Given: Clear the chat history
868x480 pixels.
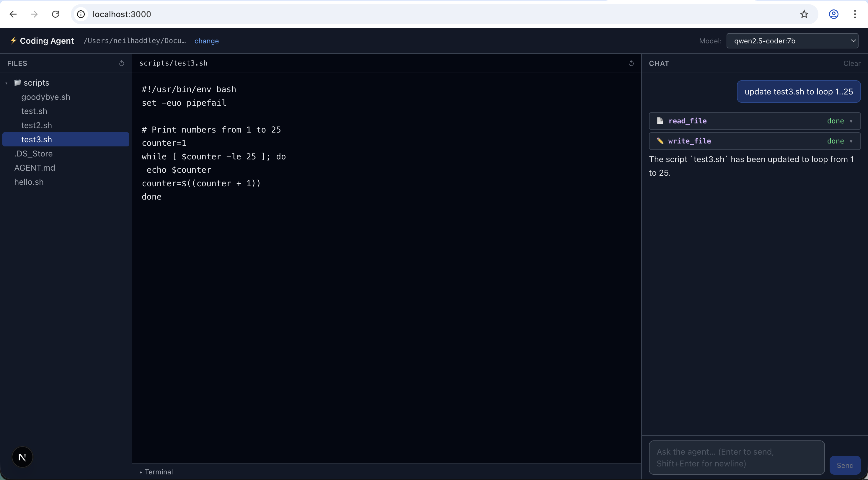Looking at the screenshot, I should (x=852, y=63).
